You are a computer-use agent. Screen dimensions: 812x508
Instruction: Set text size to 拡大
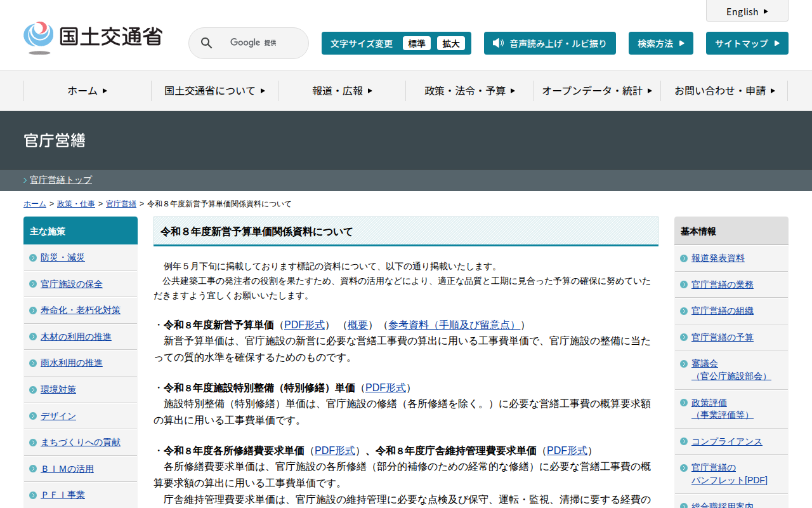451,43
